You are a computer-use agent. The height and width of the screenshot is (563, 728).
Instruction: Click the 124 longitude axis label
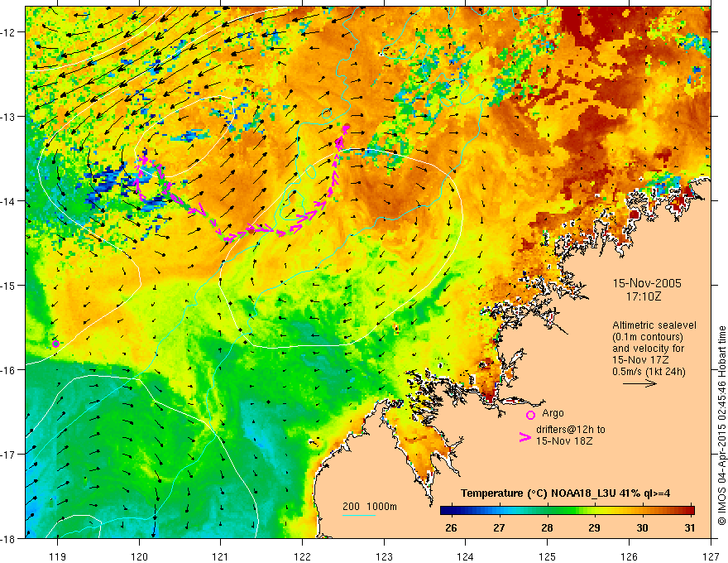point(466,556)
